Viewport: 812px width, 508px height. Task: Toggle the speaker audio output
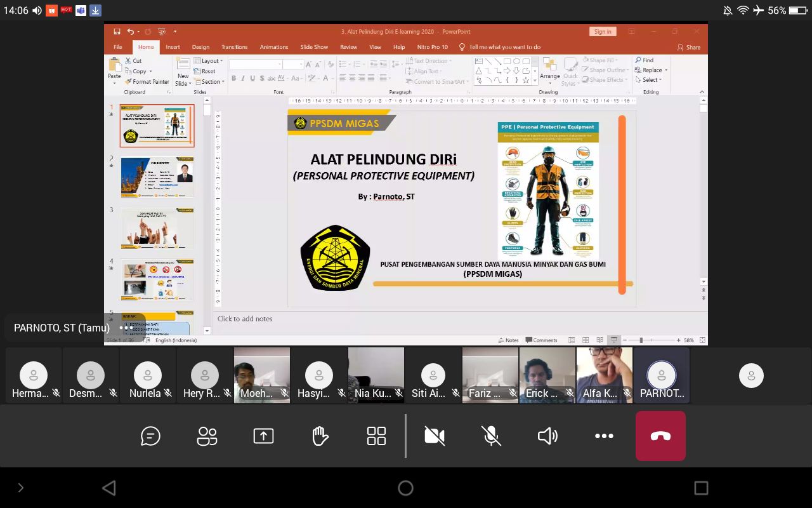[x=547, y=436]
